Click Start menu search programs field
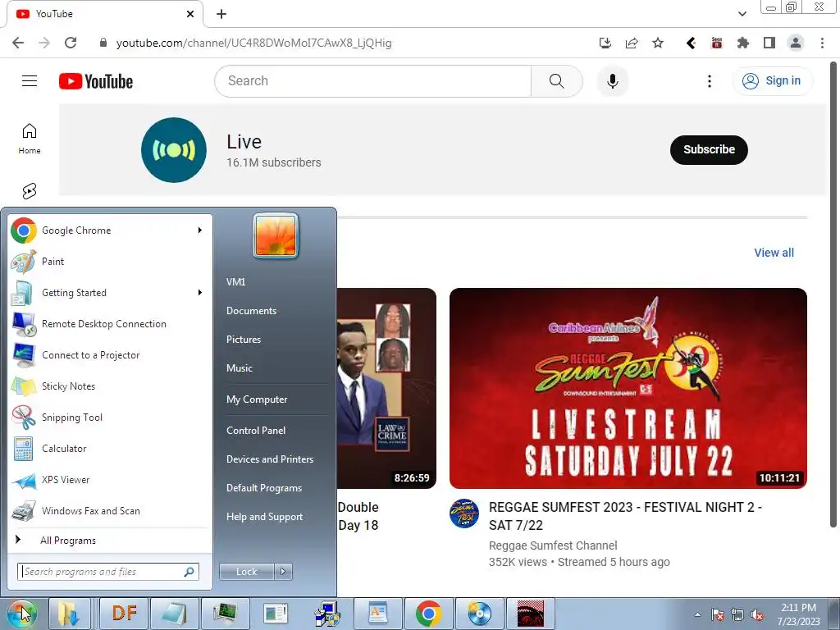 point(108,572)
